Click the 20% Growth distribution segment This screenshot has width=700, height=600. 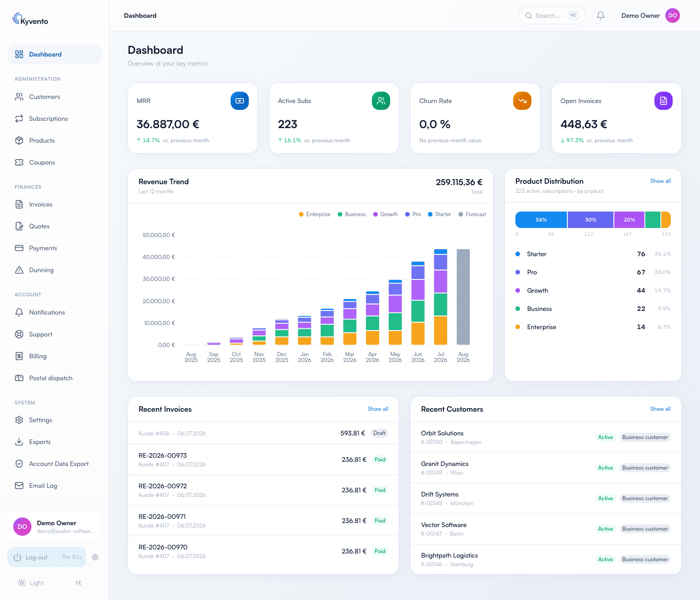click(x=629, y=220)
